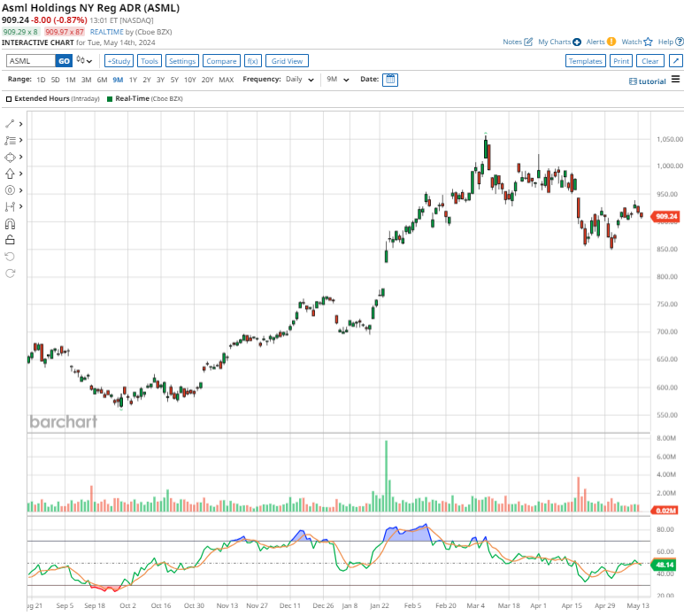Open f(x) expressions tool
This screenshot has width=684, height=616.
point(252,61)
